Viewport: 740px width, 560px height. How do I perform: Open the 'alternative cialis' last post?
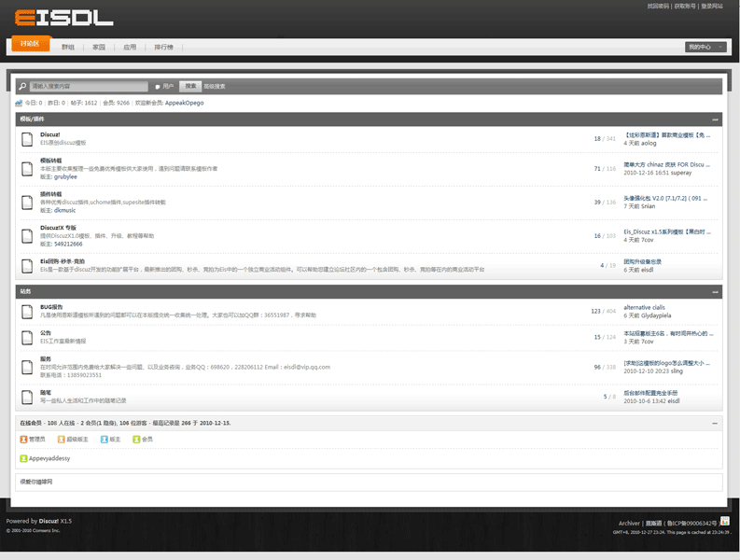pyautogui.click(x=644, y=307)
